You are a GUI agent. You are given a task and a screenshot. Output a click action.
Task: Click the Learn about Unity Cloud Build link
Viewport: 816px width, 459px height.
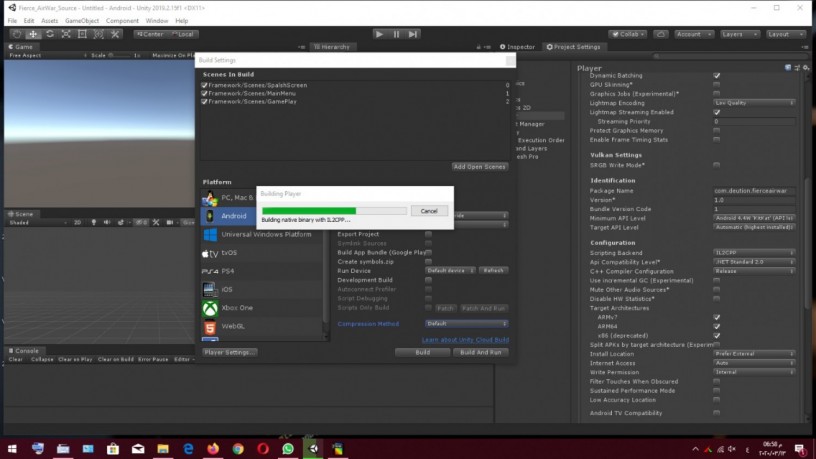467,340
